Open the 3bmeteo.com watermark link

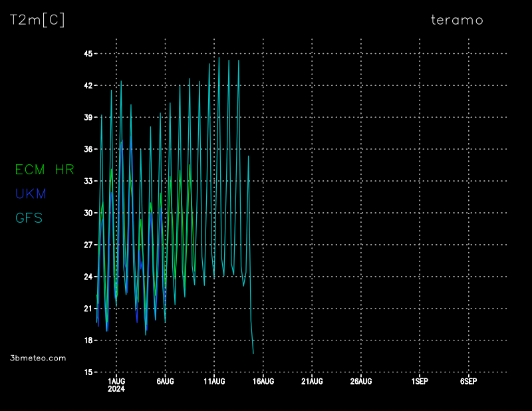coord(39,358)
